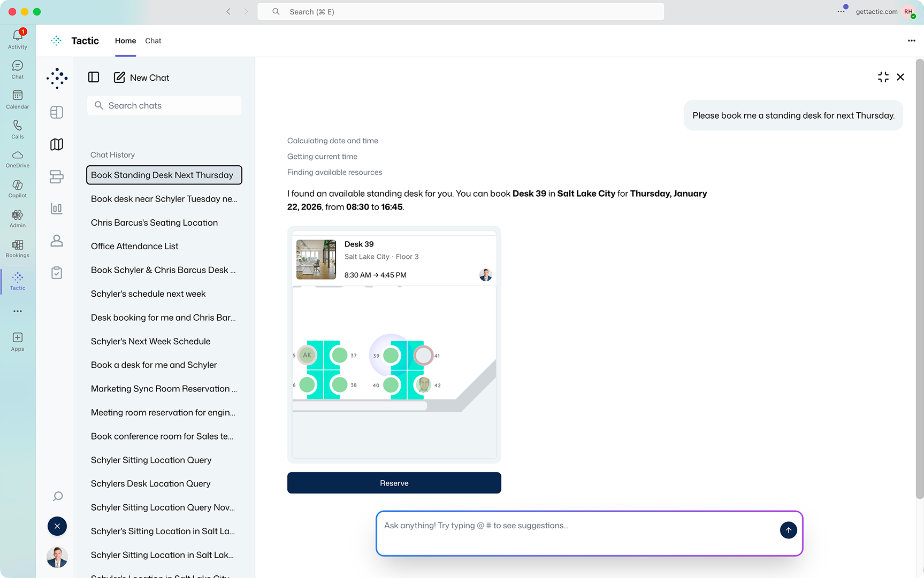Open the dashboard layout icon in the Tactic sidebar
The image size is (924, 578).
point(57,112)
